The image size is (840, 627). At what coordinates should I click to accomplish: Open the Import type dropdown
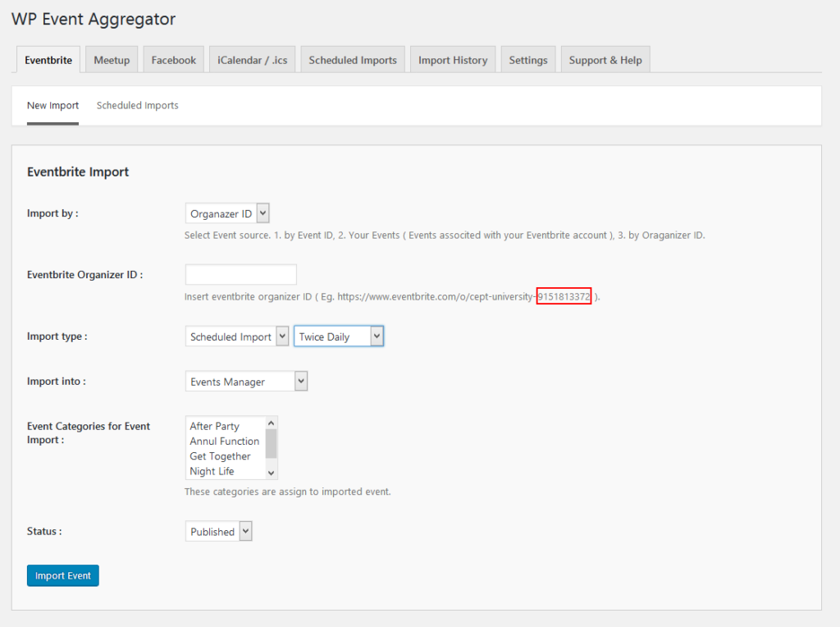237,336
